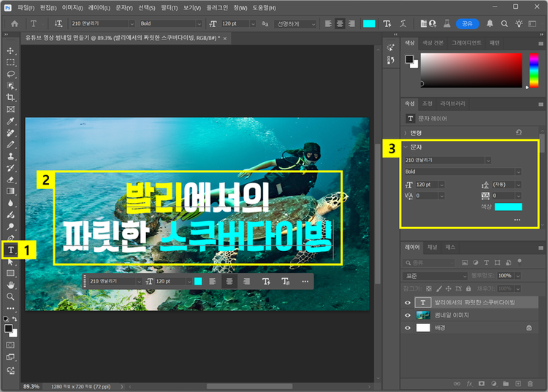The height and width of the screenshot is (392, 548).
Task: Toggle center align text in options bar
Action: pyautogui.click(x=340, y=24)
